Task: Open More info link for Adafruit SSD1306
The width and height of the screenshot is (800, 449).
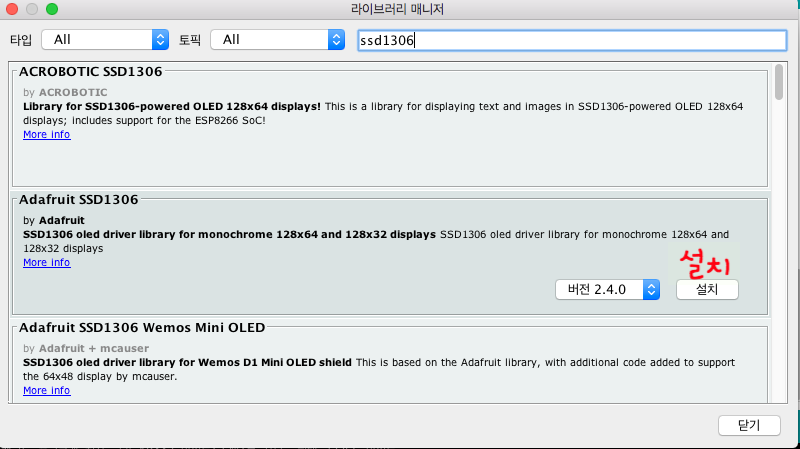Action: pyautogui.click(x=46, y=263)
